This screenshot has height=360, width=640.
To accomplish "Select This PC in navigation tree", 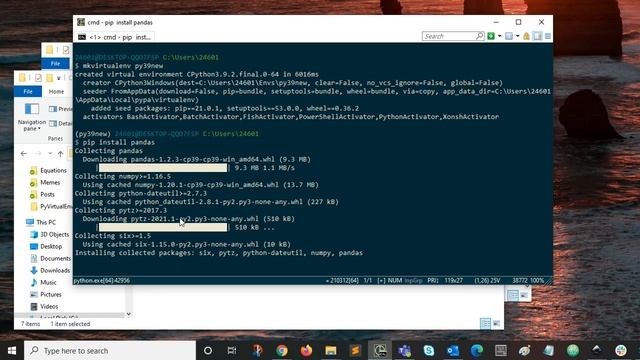I will [41, 222].
